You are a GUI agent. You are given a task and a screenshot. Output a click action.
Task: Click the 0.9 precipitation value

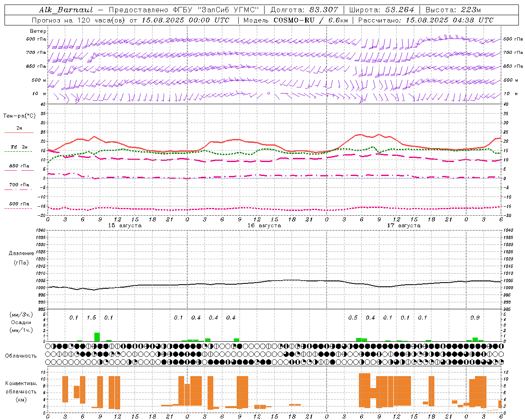tap(475, 317)
